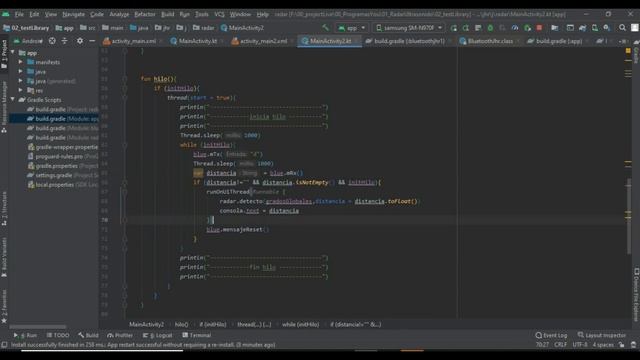
Task: Open the Device File Explorer side tab
Action: pyautogui.click(x=636, y=295)
